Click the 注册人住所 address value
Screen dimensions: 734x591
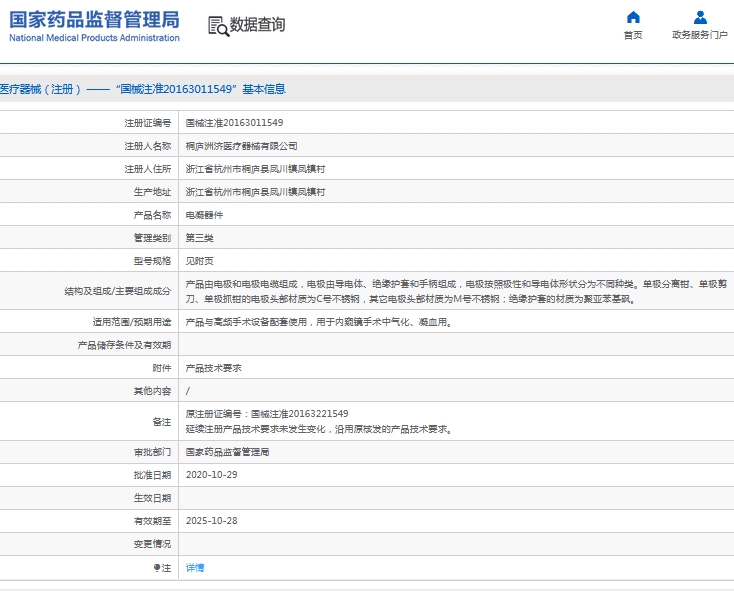[255, 169]
